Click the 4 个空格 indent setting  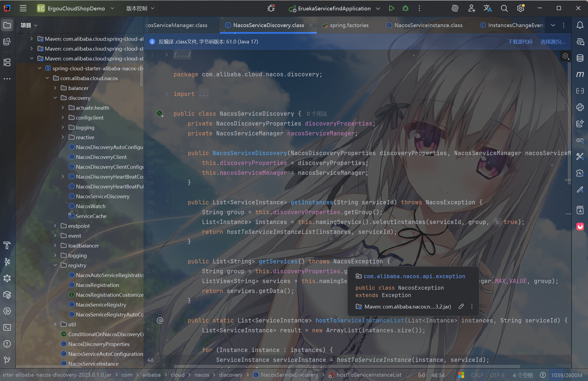pos(523,375)
